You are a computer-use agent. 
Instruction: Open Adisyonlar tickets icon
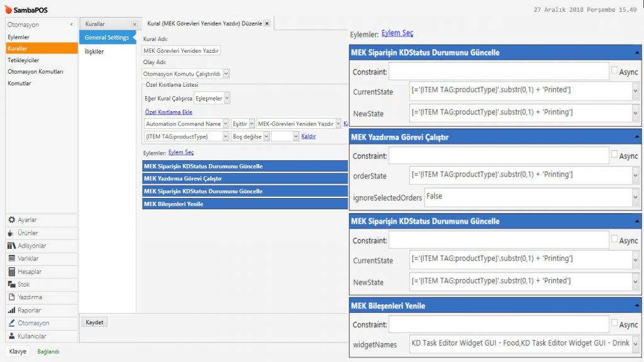(11, 246)
